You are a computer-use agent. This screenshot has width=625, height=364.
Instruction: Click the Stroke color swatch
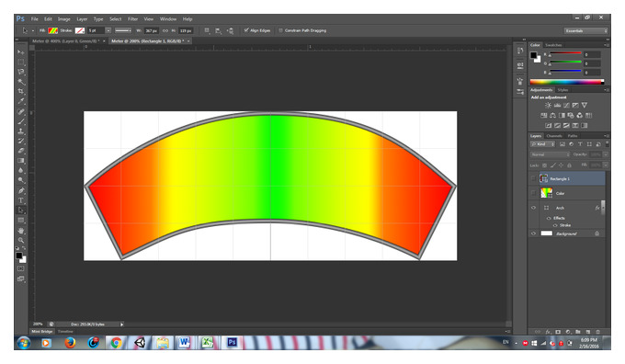[80, 30]
